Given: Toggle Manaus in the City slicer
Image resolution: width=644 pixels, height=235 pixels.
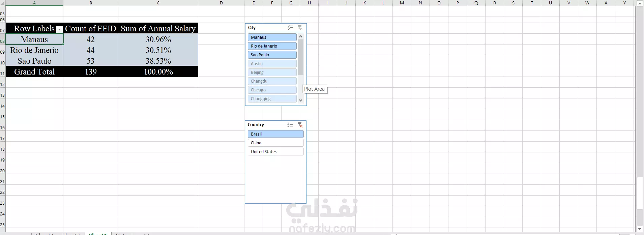Looking at the screenshot, I should pos(272,37).
